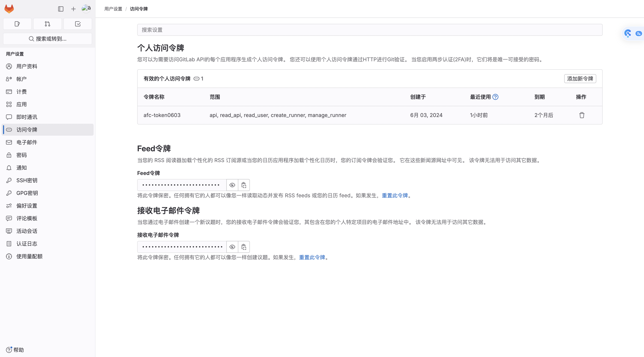Navigate to 用户设置 in the breadcrumb
644x357 pixels.
tap(113, 9)
